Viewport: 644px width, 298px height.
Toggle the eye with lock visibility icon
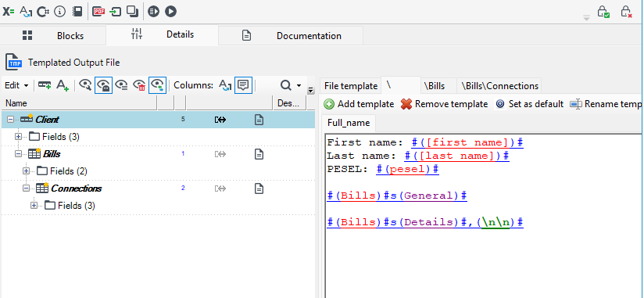103,85
